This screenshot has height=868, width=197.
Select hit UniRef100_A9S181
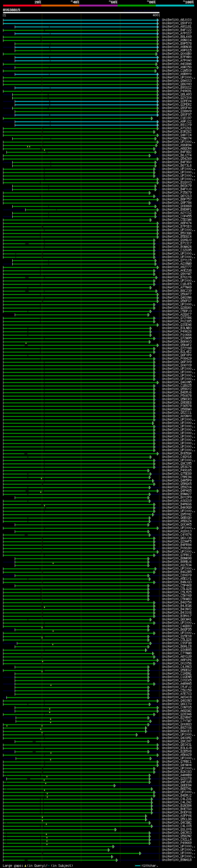[x=177, y=26]
